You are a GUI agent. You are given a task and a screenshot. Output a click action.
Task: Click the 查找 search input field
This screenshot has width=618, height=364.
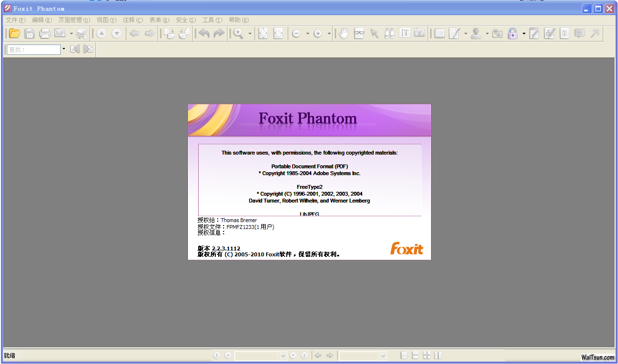tap(33, 49)
